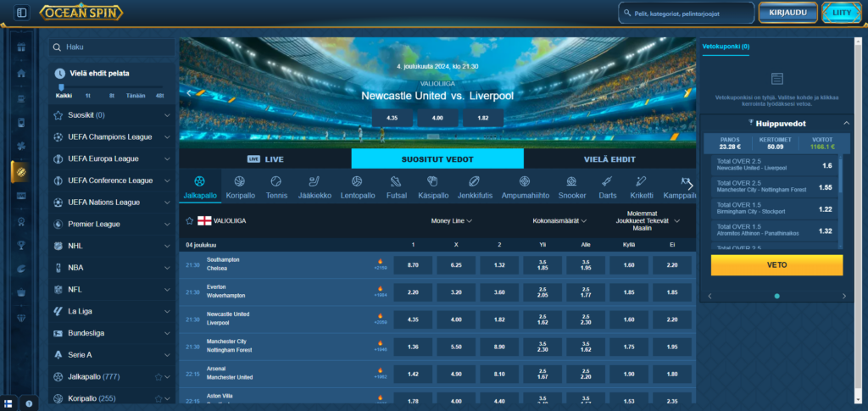Set time filter to 8t

pyautogui.click(x=111, y=96)
